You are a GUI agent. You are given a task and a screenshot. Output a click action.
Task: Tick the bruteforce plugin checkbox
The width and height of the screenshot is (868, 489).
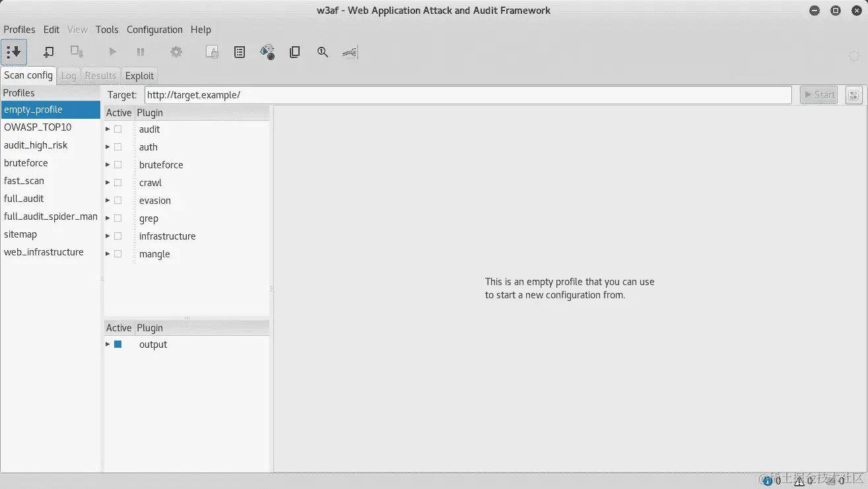[118, 165]
